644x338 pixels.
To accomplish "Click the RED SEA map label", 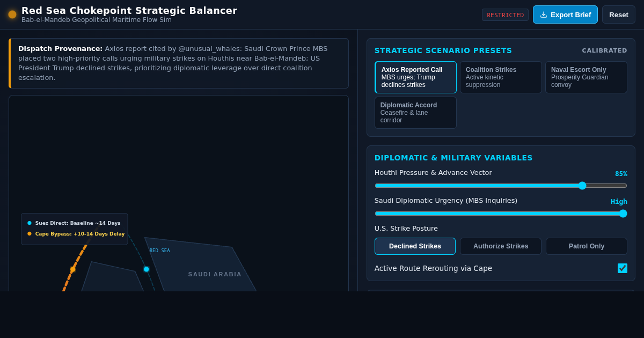I will pyautogui.click(x=159, y=251).
